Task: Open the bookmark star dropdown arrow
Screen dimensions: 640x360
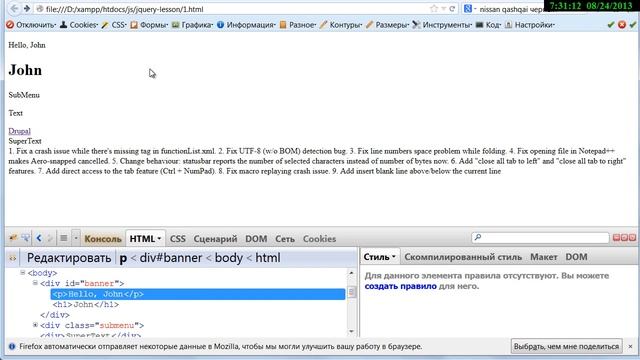Action: tap(443, 9)
